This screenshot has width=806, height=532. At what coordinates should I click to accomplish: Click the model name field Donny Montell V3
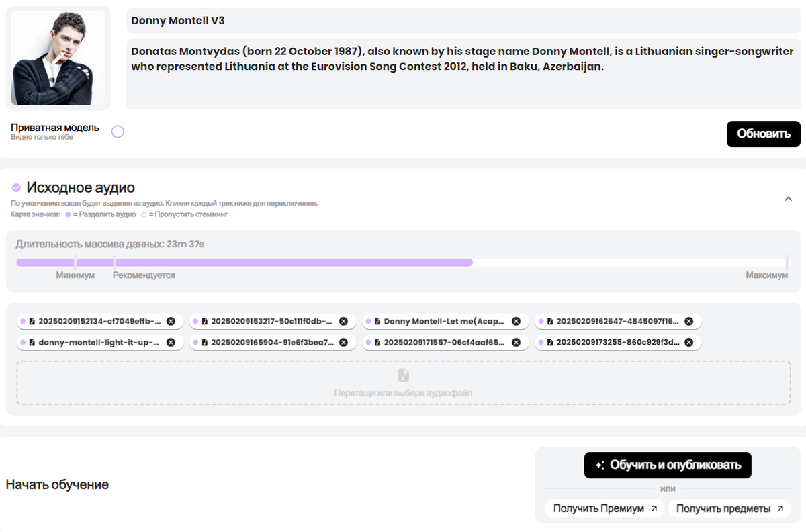pyautogui.click(x=463, y=21)
